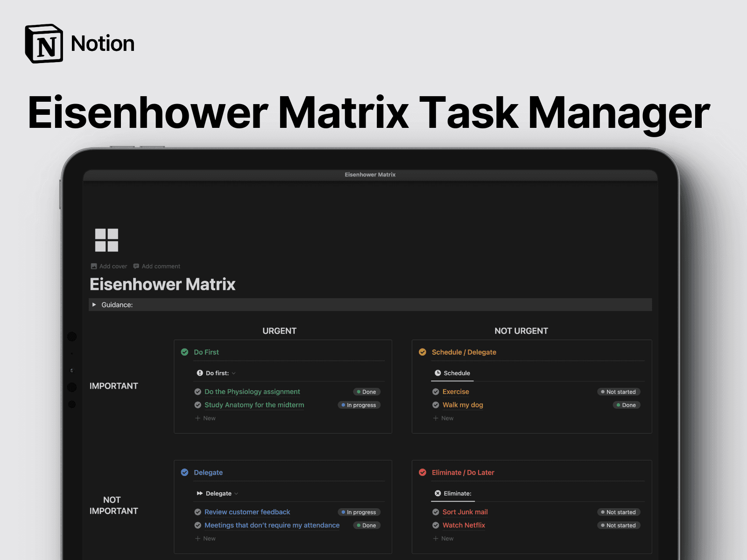
Task: Open Not started status of Exercise
Action: point(619,392)
